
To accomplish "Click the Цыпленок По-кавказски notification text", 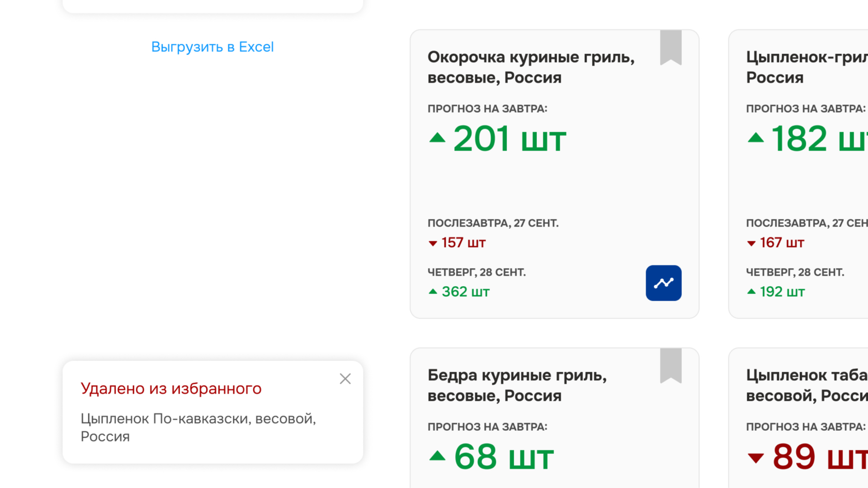I will 198,427.
